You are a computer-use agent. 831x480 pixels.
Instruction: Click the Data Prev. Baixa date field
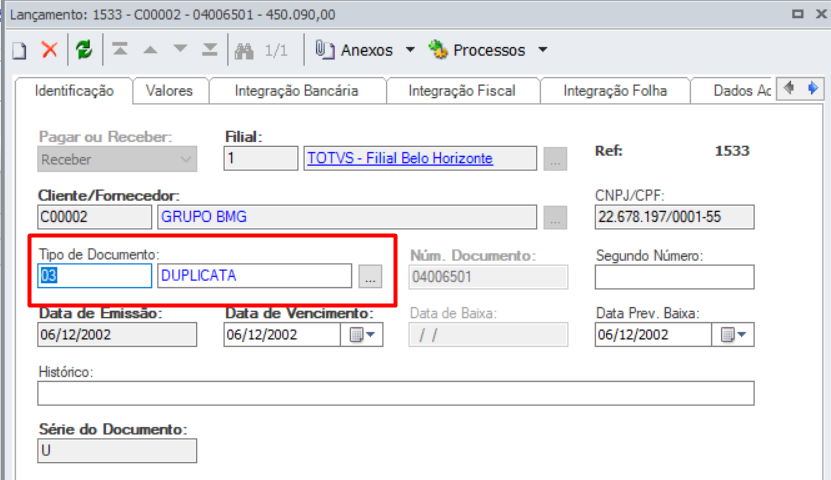[653, 335]
